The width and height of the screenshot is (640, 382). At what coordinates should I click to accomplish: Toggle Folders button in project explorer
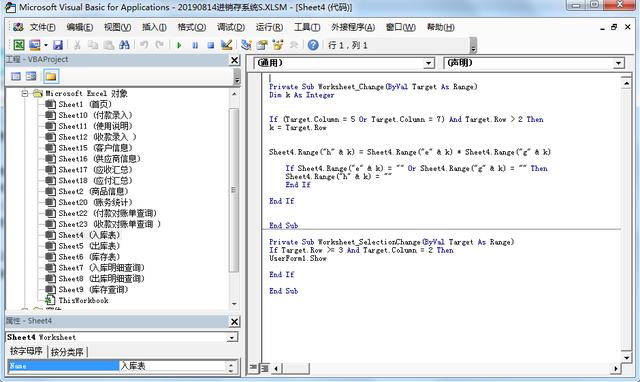click(51, 76)
